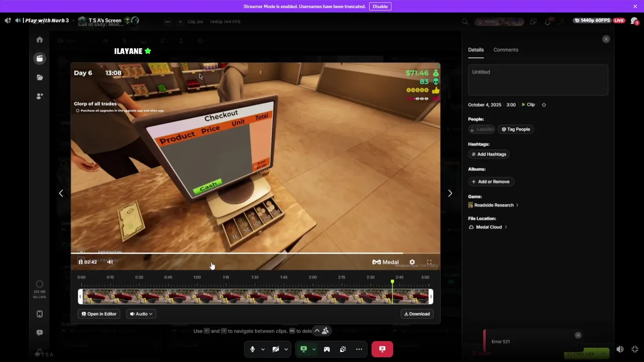Open the folder icon in the left sidebar
Image resolution: width=644 pixels, height=362 pixels.
coord(40,77)
